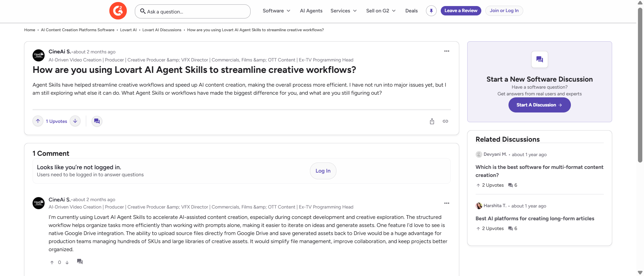Reply to the comment via chat icon

(x=80, y=262)
